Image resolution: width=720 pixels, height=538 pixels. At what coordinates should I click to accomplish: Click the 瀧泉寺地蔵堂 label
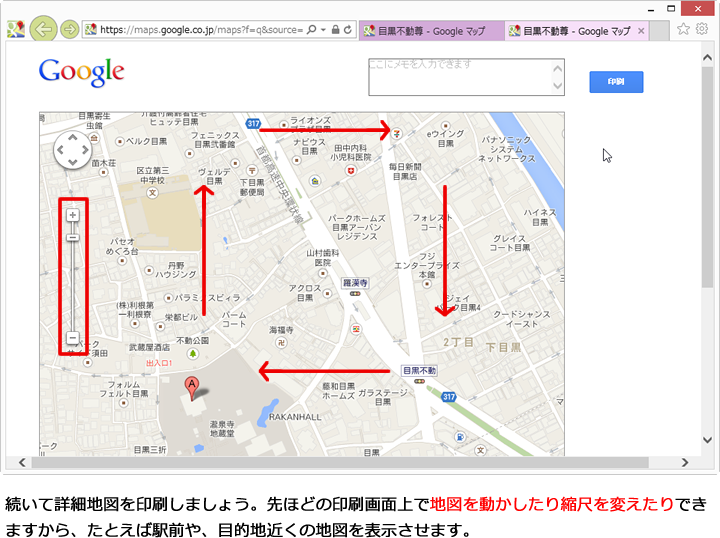(222, 428)
